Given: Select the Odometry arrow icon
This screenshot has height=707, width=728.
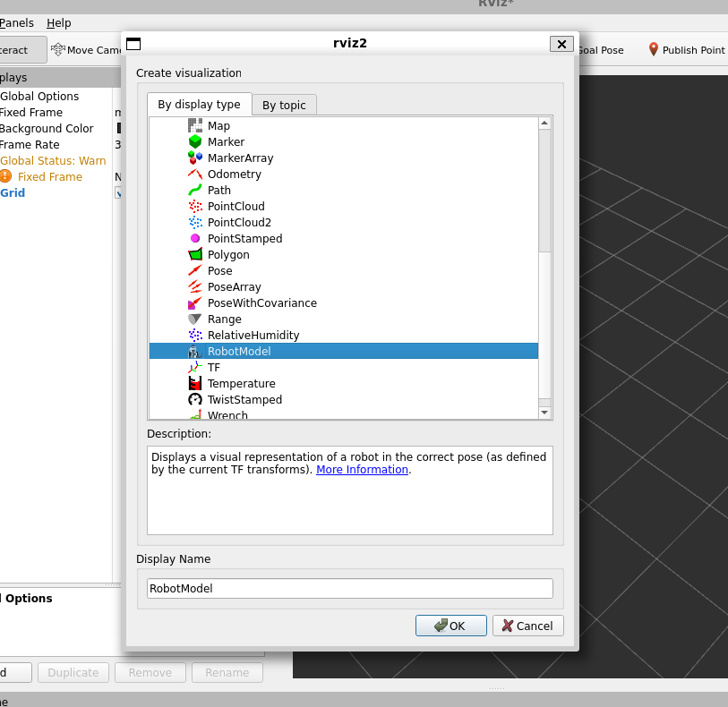Looking at the screenshot, I should 195,174.
